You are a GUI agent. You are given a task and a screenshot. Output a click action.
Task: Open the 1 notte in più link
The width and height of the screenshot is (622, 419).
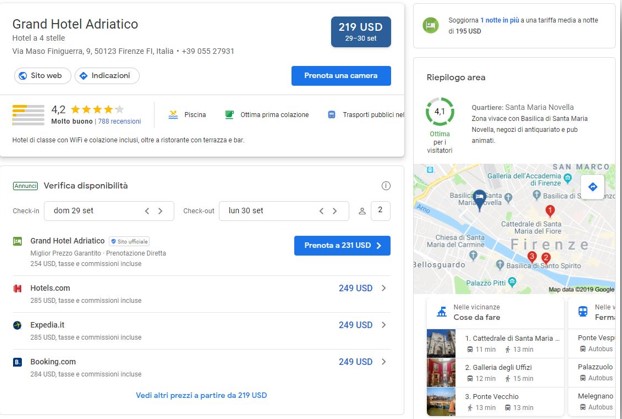(499, 20)
